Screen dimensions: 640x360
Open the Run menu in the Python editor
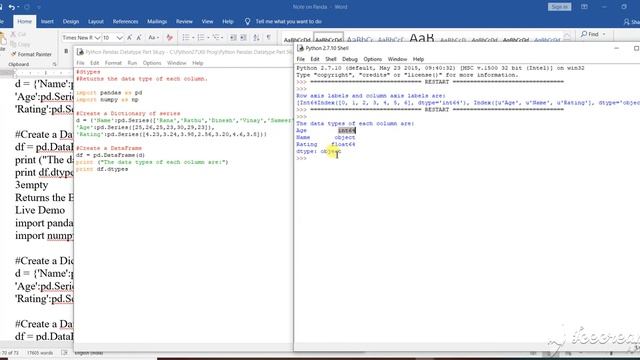132,63
